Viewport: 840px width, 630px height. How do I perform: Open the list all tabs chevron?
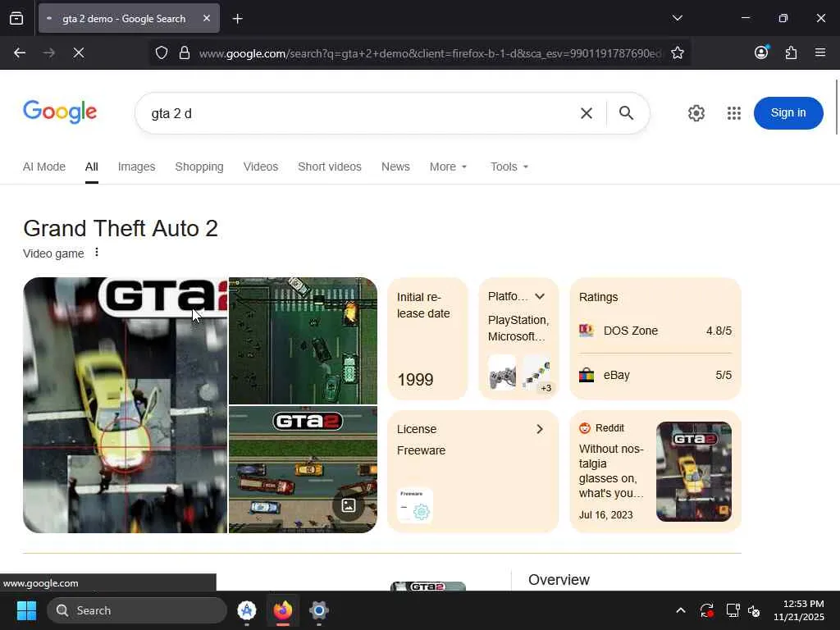click(677, 18)
